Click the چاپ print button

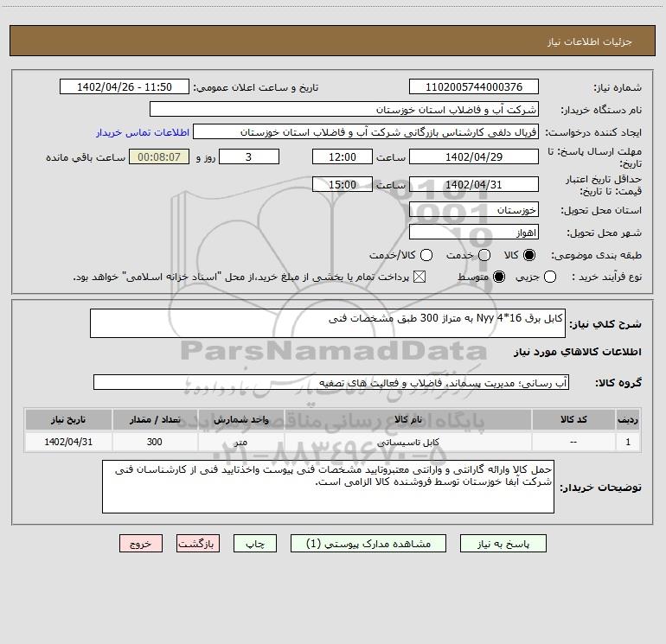pyautogui.click(x=255, y=544)
